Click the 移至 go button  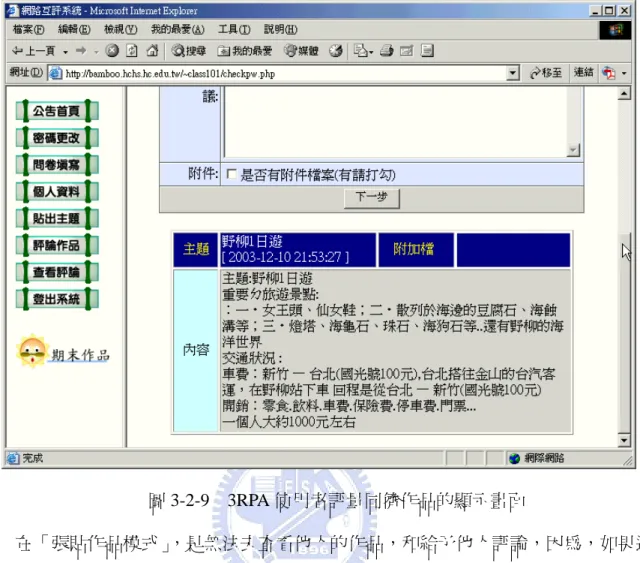click(545, 73)
